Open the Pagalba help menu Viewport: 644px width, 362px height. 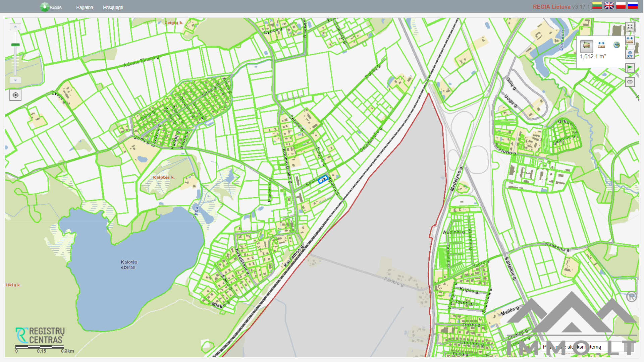coord(85,7)
